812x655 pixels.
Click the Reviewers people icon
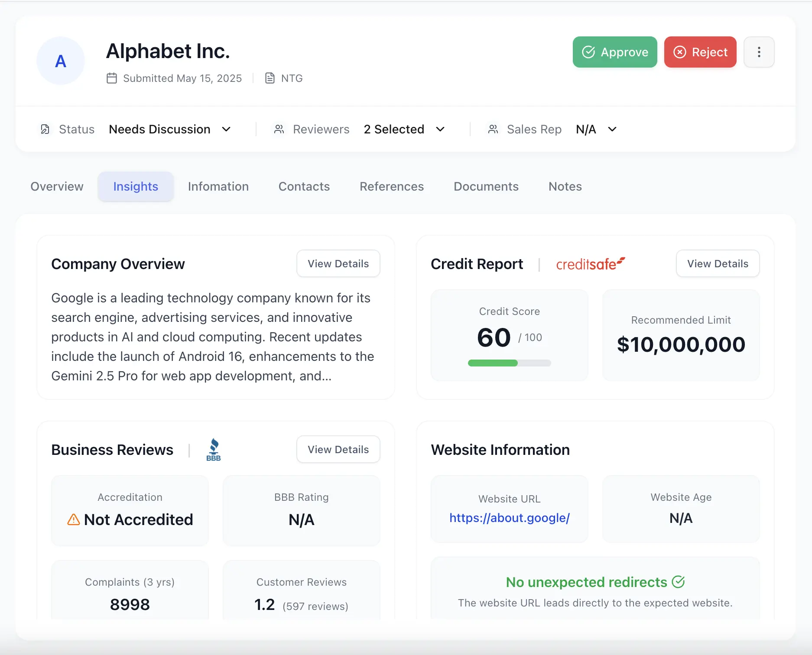(x=279, y=129)
